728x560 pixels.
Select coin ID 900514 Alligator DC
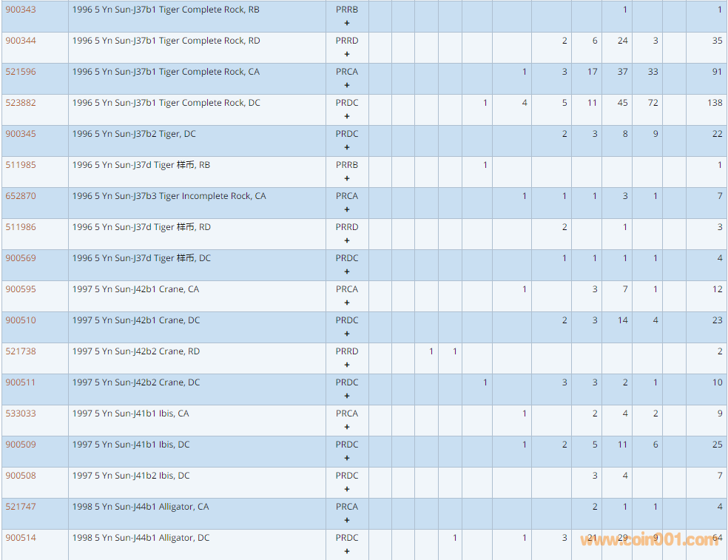(21, 538)
